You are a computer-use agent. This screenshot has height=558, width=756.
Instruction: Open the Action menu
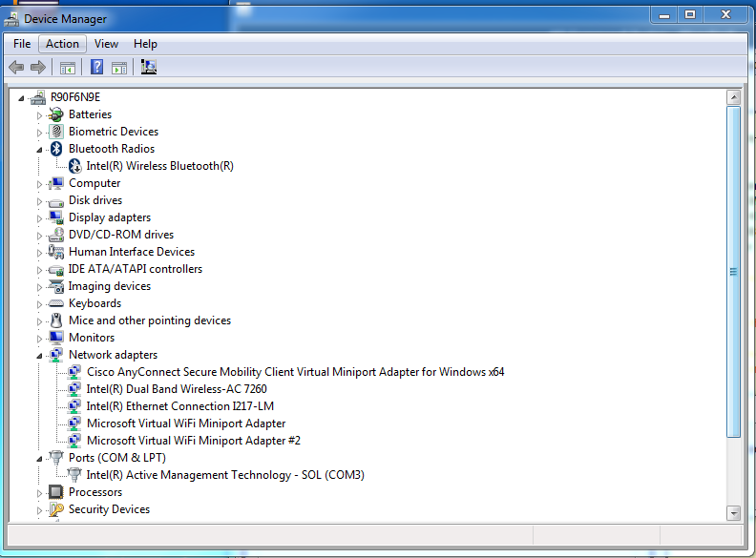[x=63, y=44]
